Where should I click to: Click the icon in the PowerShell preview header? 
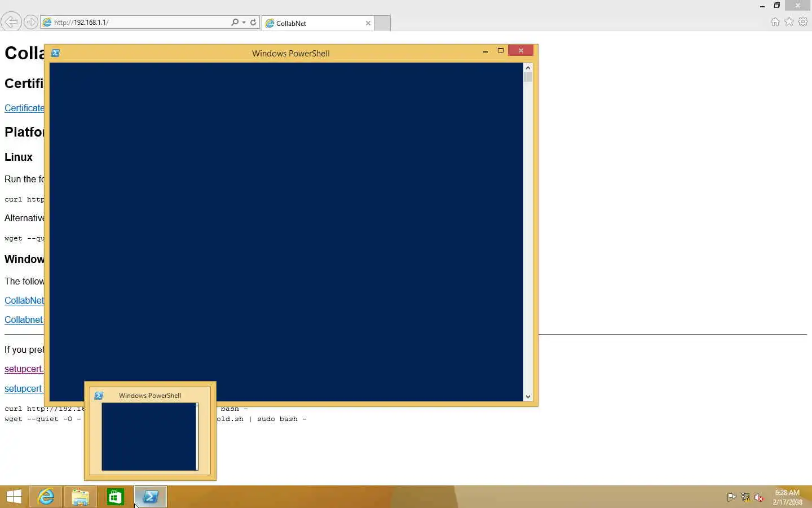point(99,396)
